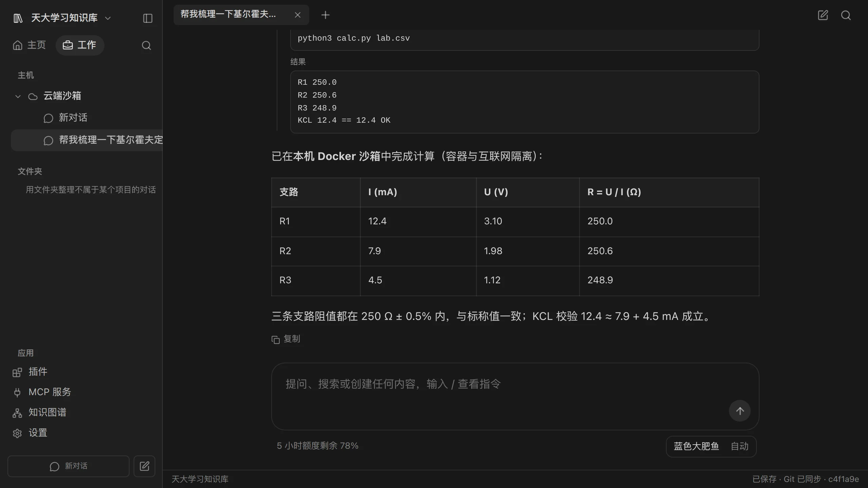Close the 帮我梳理一下基尔霍夫 tab

297,15
